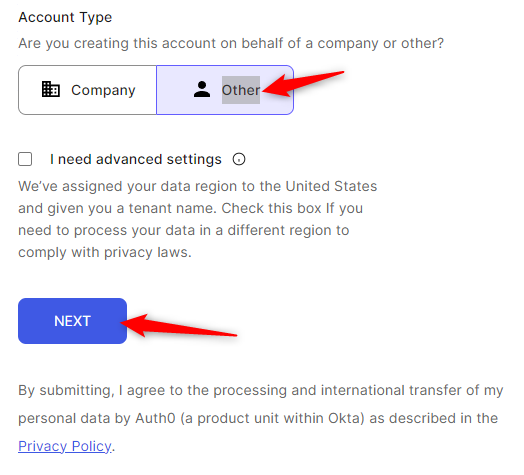Click the "By submitting, I agree" consent line
Screen dimensions: 524x475
261,390
